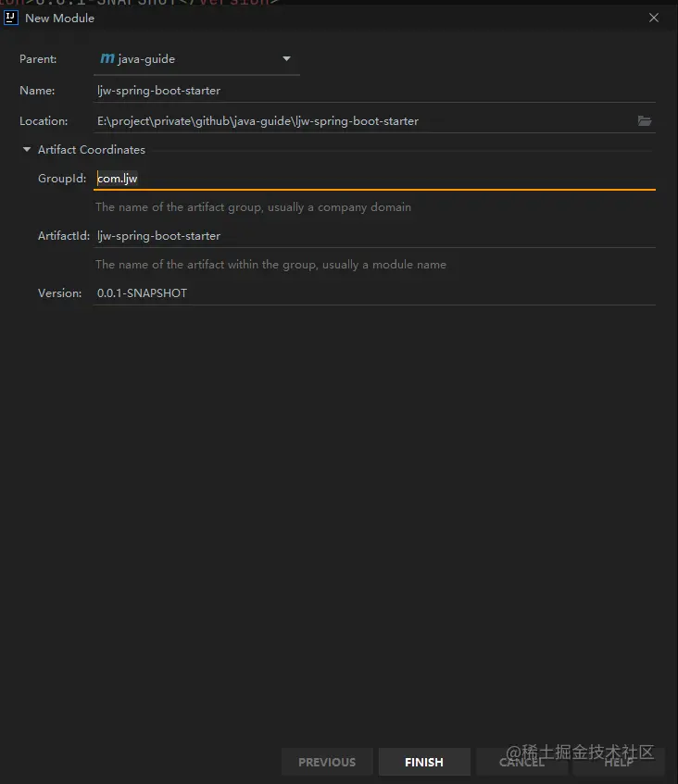Click the New Module title text
Image resolution: width=678 pixels, height=784 pixels.
click(59, 19)
